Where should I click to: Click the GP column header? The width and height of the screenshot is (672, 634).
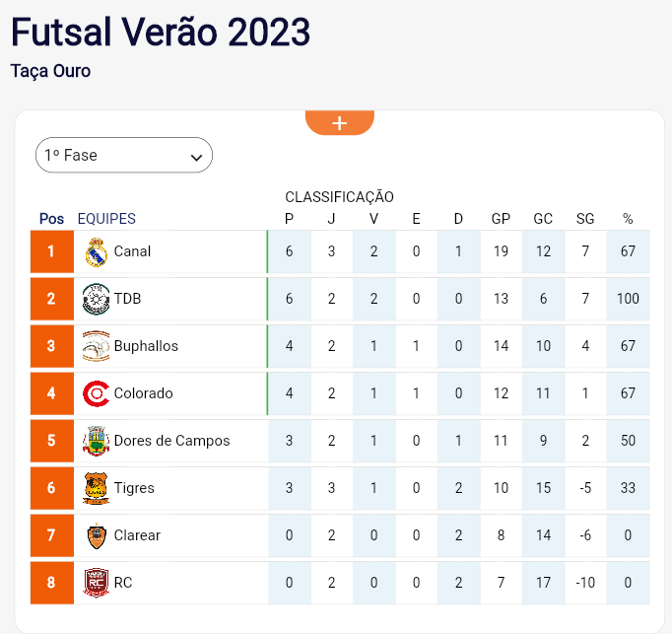[501, 219]
